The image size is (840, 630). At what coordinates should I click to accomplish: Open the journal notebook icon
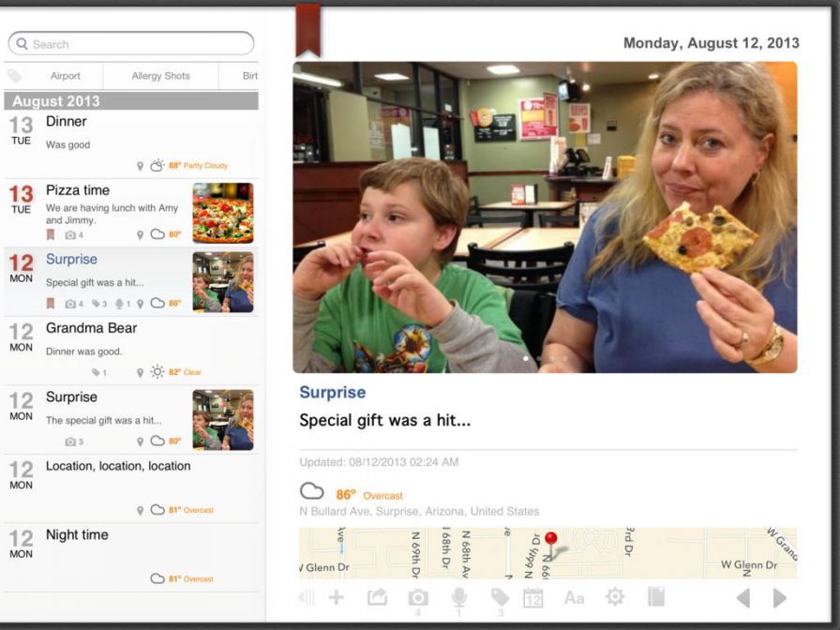656,597
